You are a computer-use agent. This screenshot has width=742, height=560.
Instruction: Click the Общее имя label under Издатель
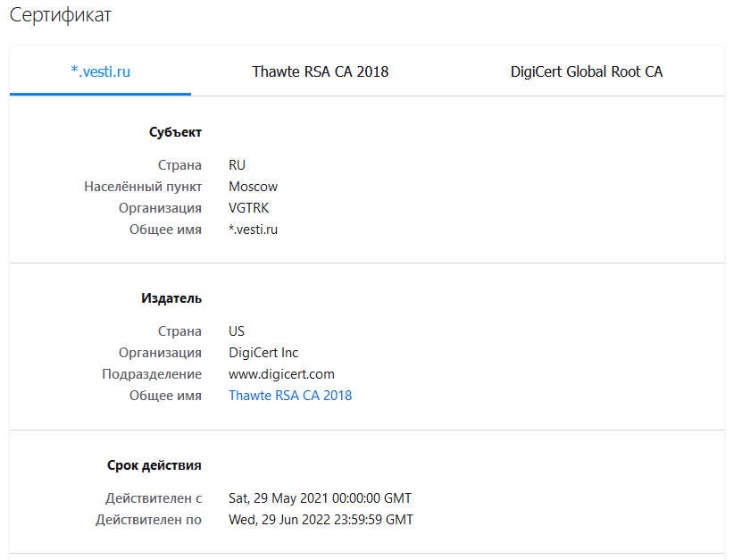coord(165,396)
